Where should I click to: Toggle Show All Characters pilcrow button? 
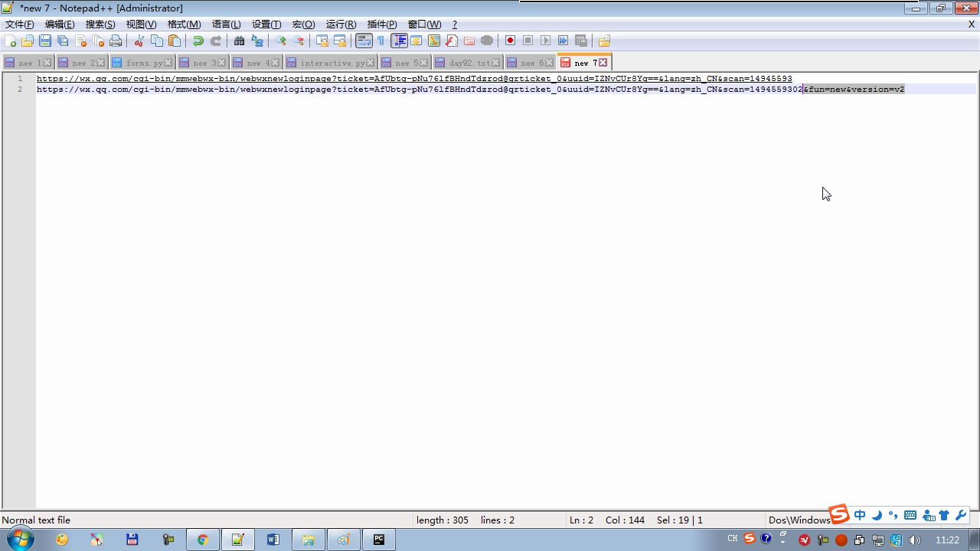coord(381,41)
